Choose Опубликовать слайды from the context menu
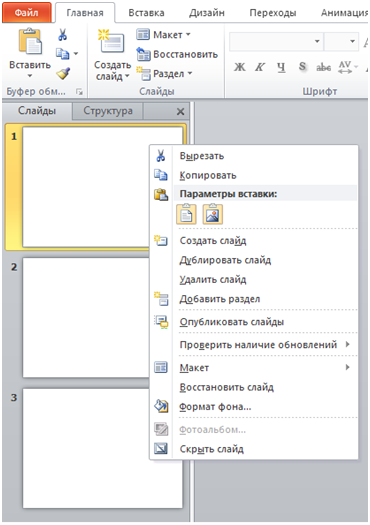 254,322
